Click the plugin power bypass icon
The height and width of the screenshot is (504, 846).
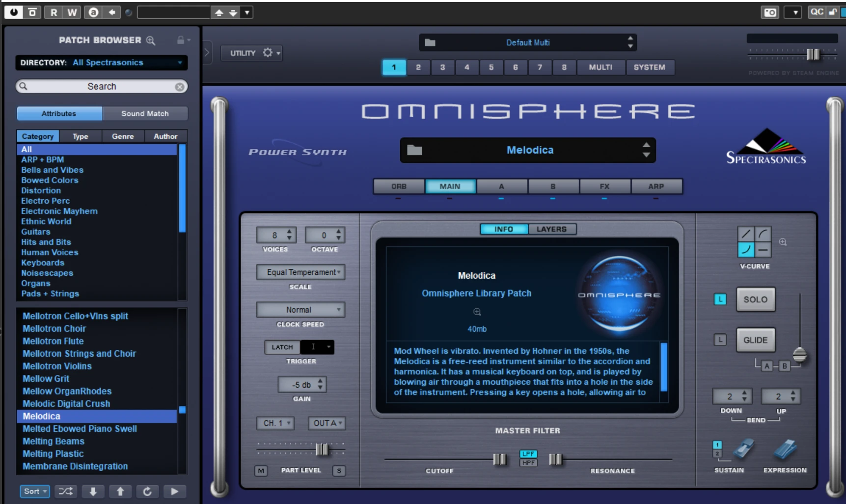click(x=14, y=12)
